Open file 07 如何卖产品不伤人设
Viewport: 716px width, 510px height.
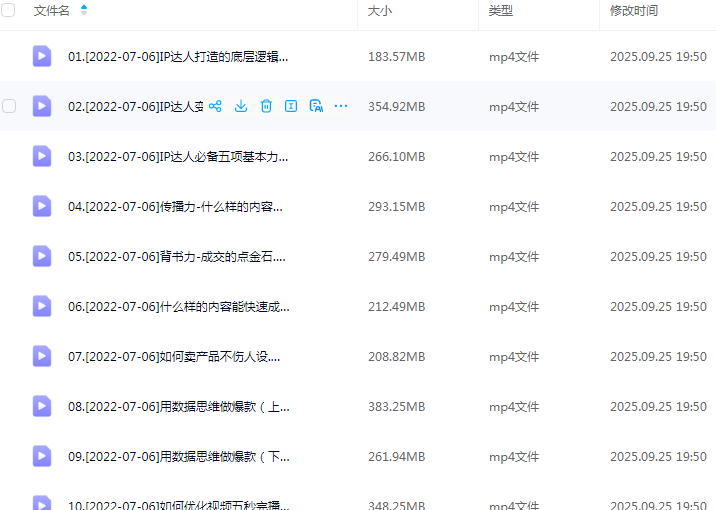point(174,356)
